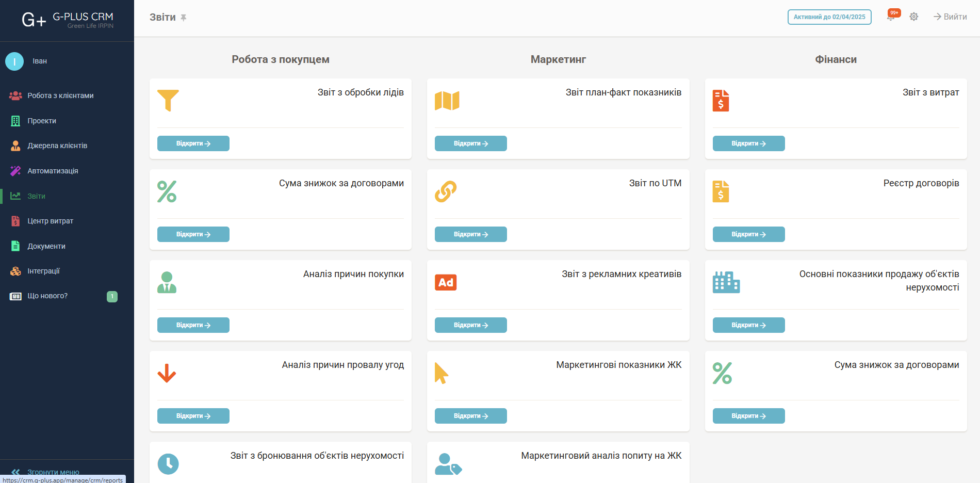Screen dimensions: 980x483
Task: Click the pin icon next to Звіти title
Action: coord(183,18)
